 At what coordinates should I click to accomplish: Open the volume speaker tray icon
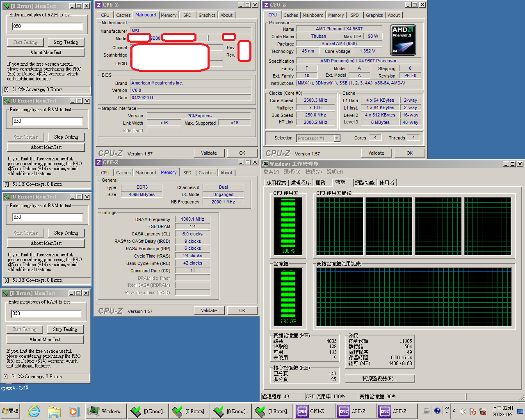463,411
